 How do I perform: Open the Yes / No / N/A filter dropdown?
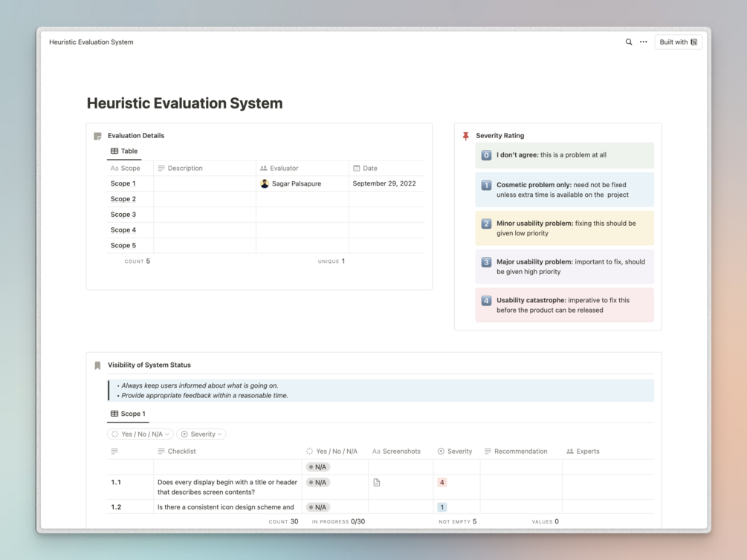(139, 434)
